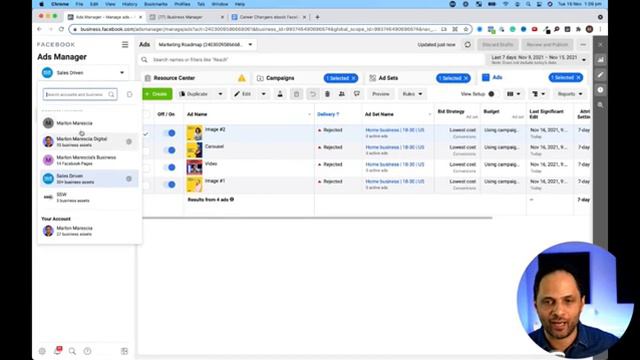Toggle the View Setup switch

491,94
